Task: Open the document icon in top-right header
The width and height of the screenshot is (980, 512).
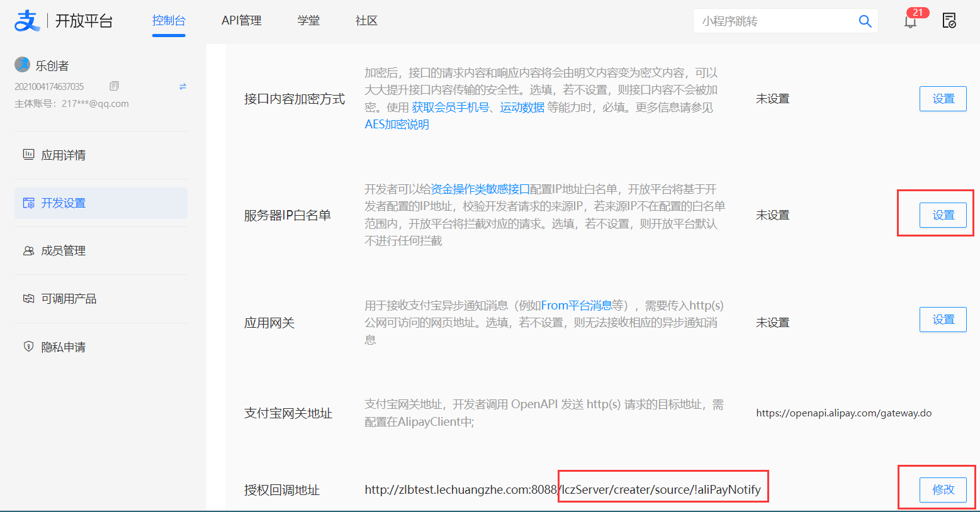Action: [x=949, y=21]
